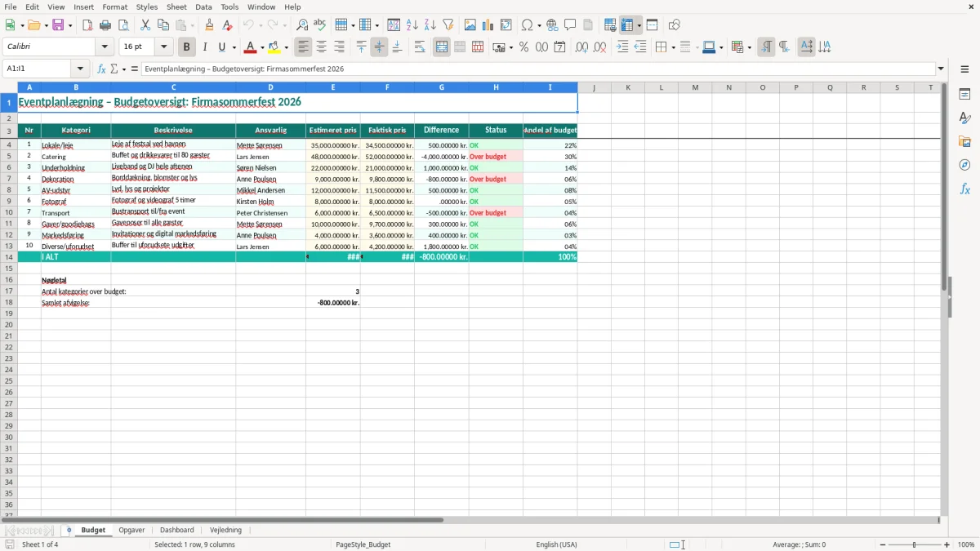Switch to Vejledning sheet tab
980x551 pixels.
(226, 531)
